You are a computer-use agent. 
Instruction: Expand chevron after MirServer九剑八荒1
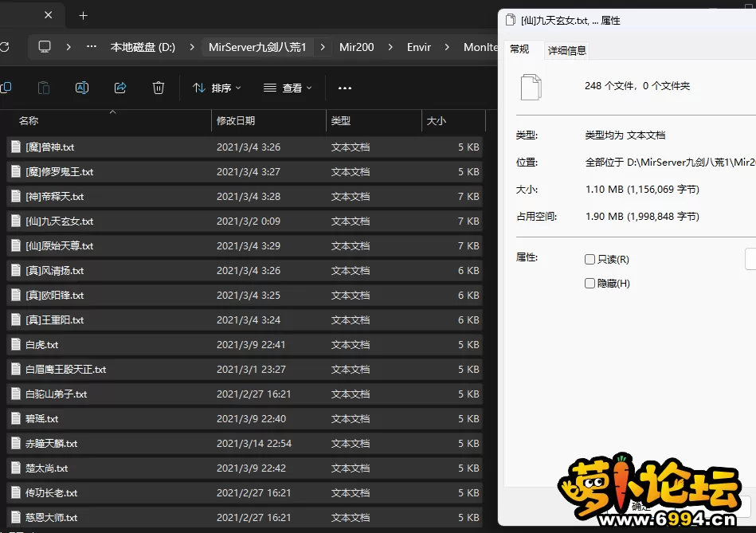(x=323, y=47)
